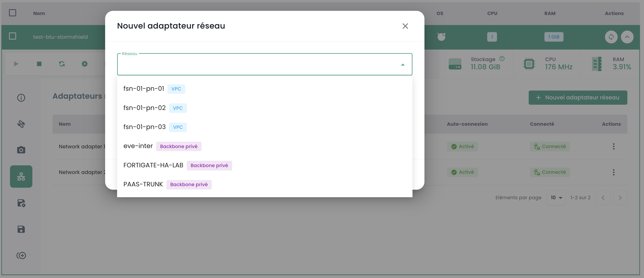Choose FORTIGATE-HA-LAB backbone option
The height and width of the screenshot is (278, 644).
(x=153, y=165)
